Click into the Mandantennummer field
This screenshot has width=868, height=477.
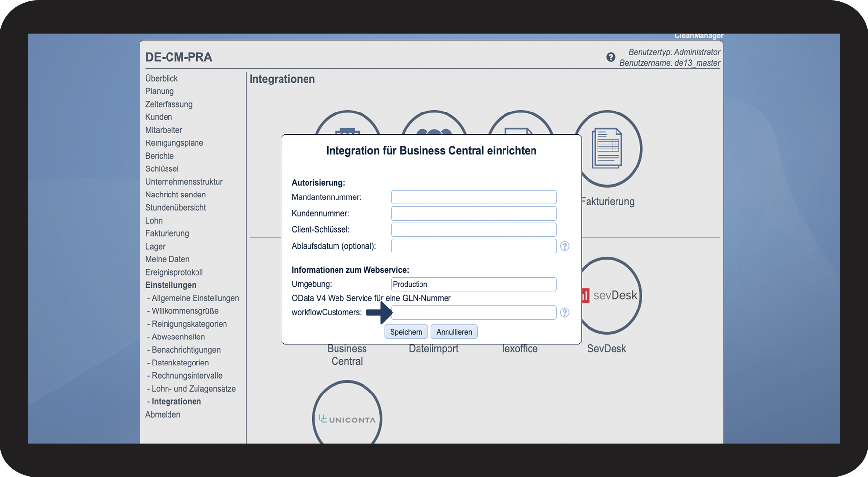[x=474, y=197]
